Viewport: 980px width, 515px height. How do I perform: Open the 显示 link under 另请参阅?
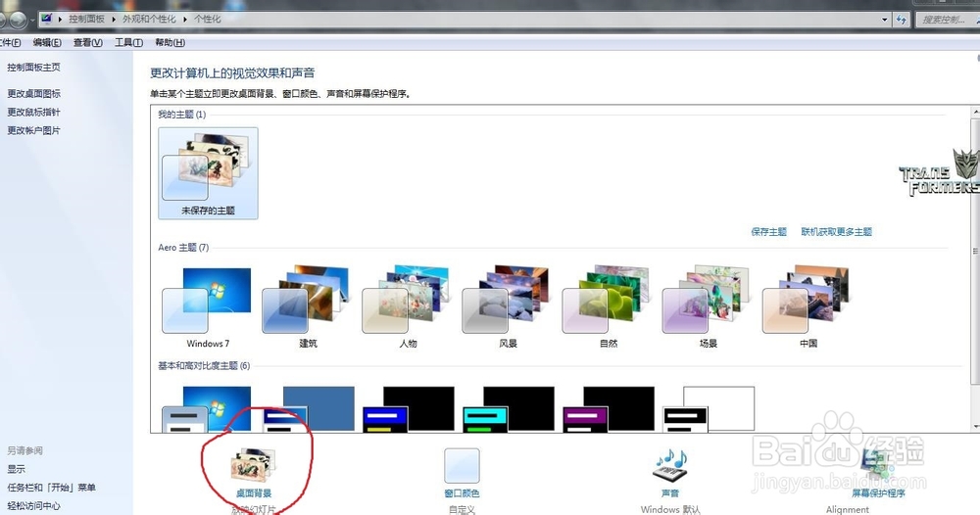click(17, 469)
